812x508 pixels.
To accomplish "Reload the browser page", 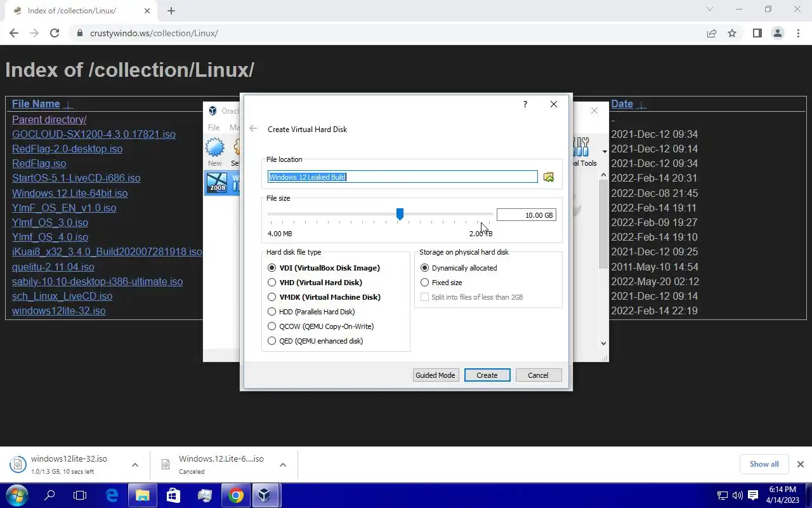I will click(55, 33).
